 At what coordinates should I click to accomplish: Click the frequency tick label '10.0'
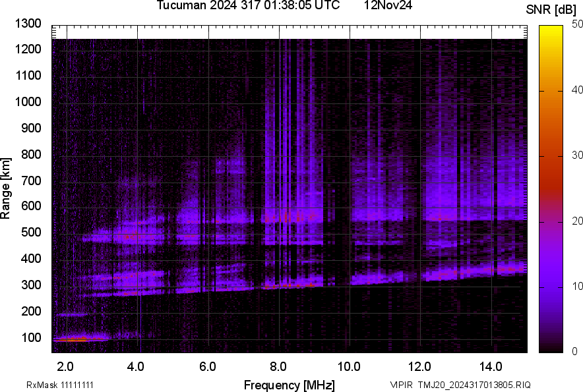tap(349, 367)
